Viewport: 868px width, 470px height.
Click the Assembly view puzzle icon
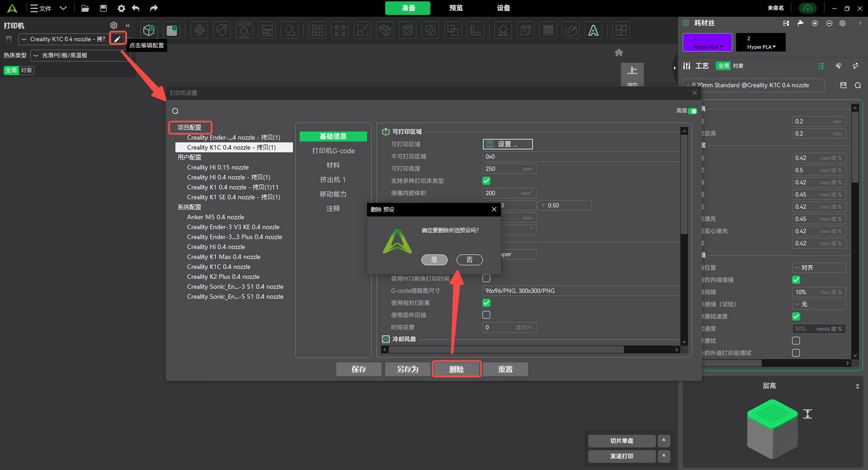(x=621, y=30)
